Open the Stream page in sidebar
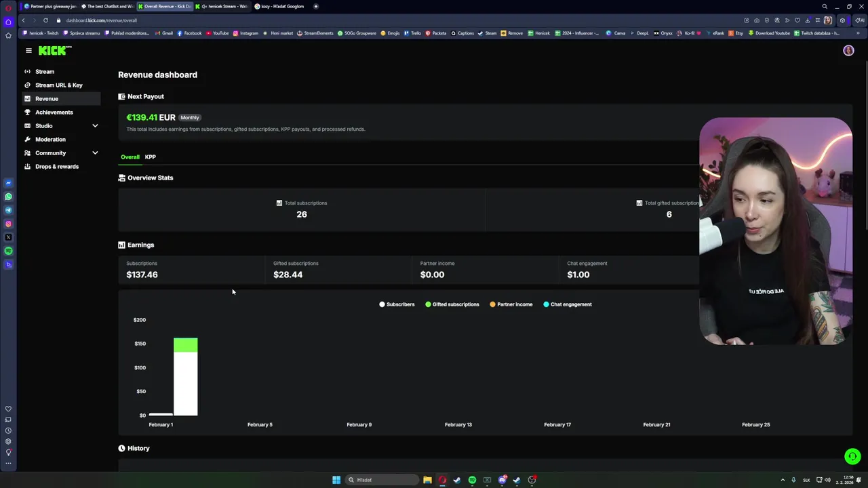This screenshot has height=488, width=868. [45, 71]
